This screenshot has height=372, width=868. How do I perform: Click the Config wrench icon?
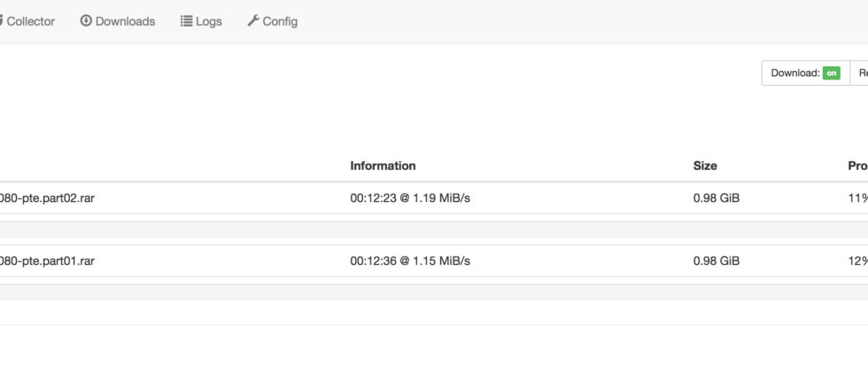(x=253, y=21)
